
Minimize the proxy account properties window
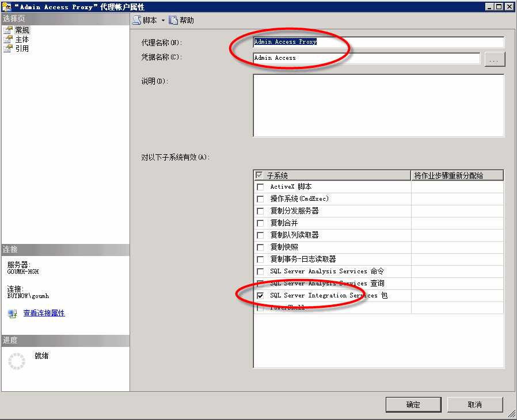click(x=489, y=6)
